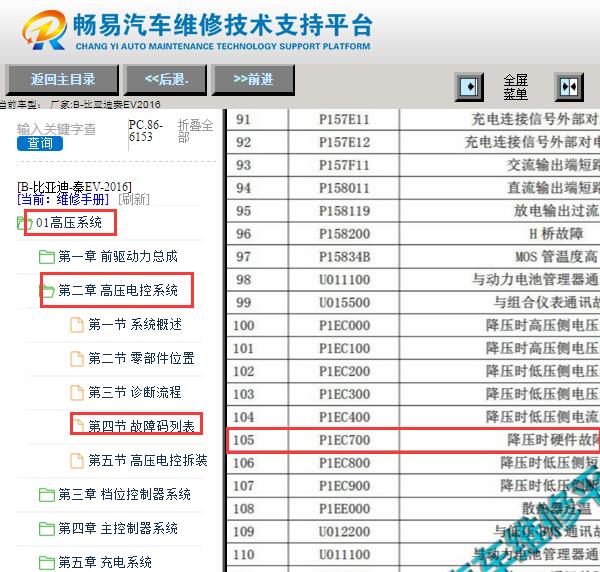
Task: Select 第二章 高压电控系统 chapter
Action: pyautogui.click(x=118, y=290)
